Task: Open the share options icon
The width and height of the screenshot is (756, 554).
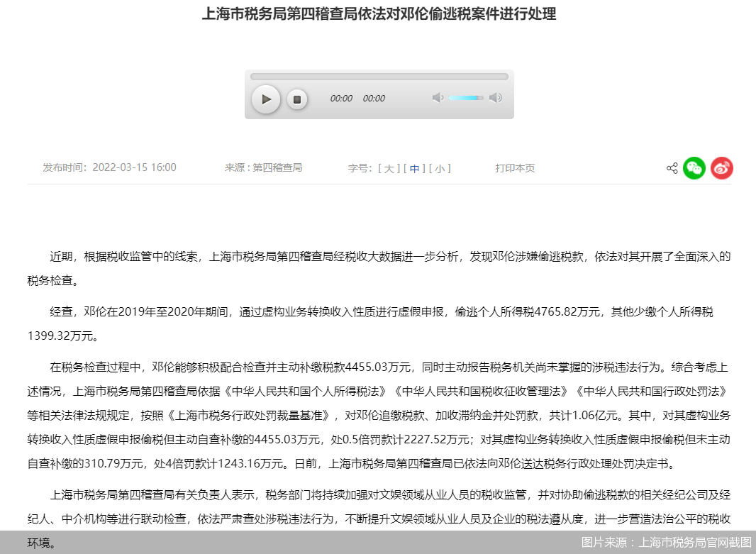Action: [x=672, y=168]
